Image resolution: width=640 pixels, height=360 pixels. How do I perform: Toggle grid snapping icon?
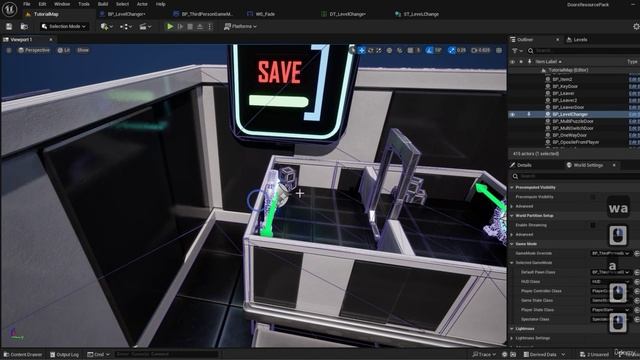(411, 50)
